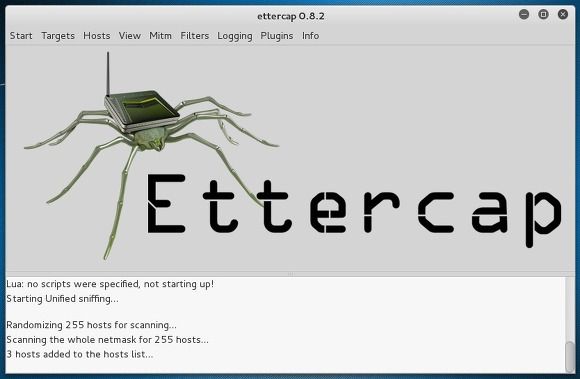Image resolution: width=580 pixels, height=379 pixels.
Task: Open the Hosts menu
Action: coord(97,36)
